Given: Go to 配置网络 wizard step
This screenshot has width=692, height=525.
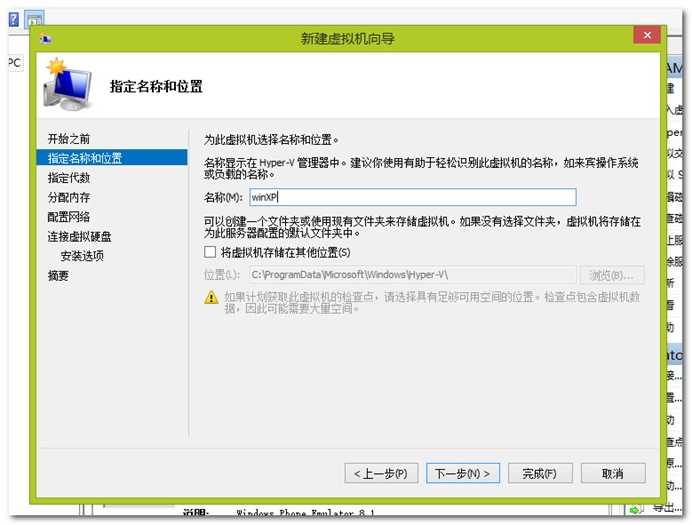Looking at the screenshot, I should (69, 217).
